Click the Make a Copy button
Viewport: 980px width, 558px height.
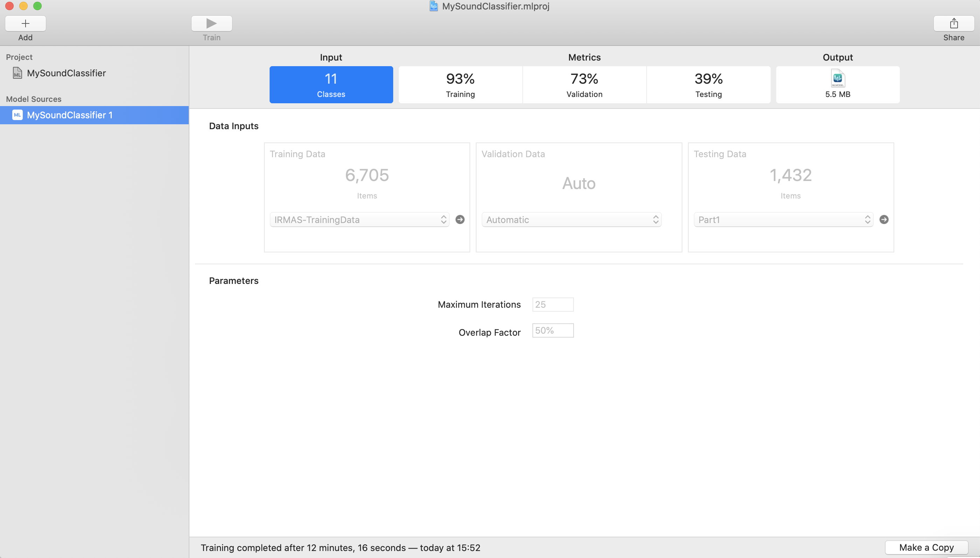[x=926, y=547]
